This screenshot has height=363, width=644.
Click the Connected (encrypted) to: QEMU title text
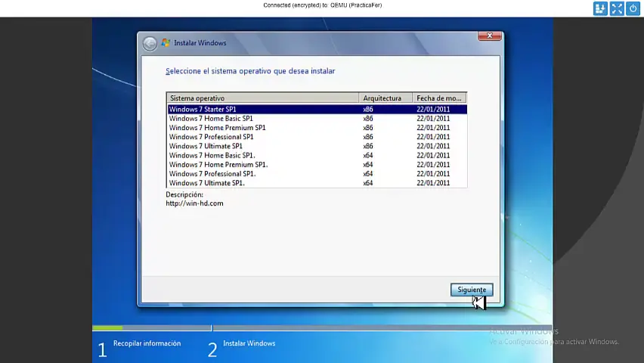[x=323, y=5]
